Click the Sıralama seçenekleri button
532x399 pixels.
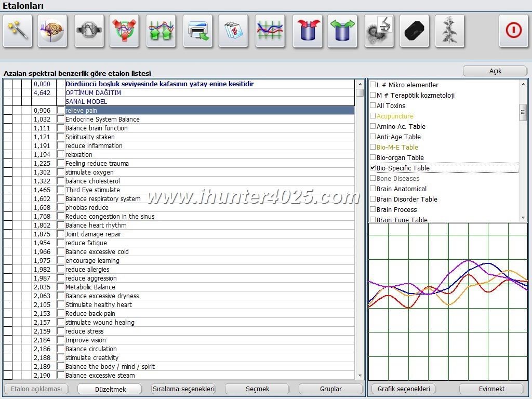click(183, 389)
